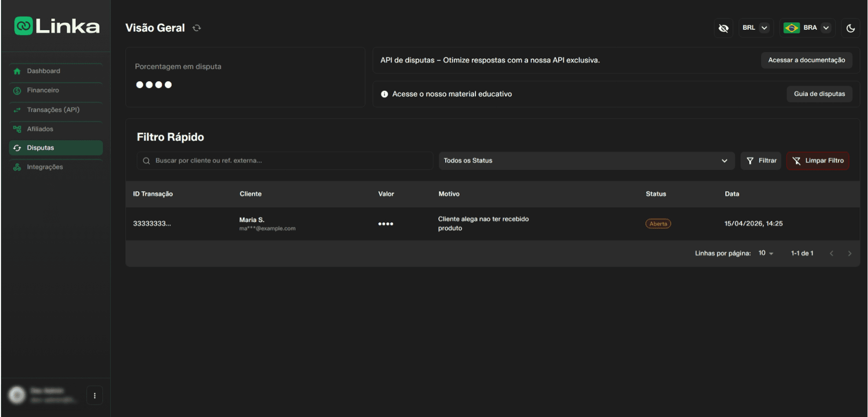The height and width of the screenshot is (417, 868).
Task: Click the Filtrar button
Action: point(761,161)
